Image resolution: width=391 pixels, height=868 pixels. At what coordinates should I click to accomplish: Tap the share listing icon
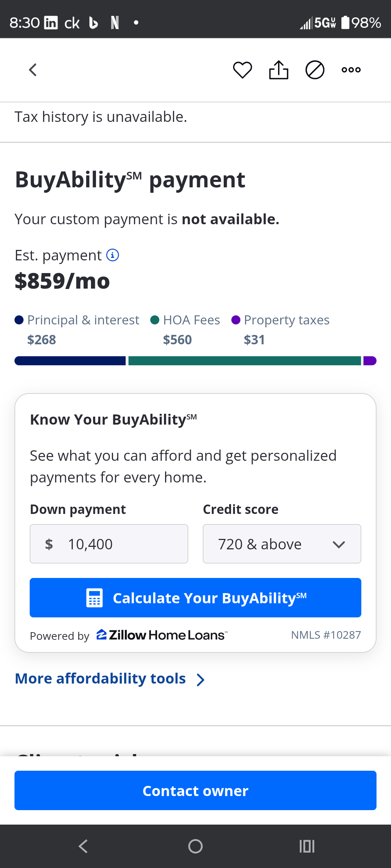[279, 70]
